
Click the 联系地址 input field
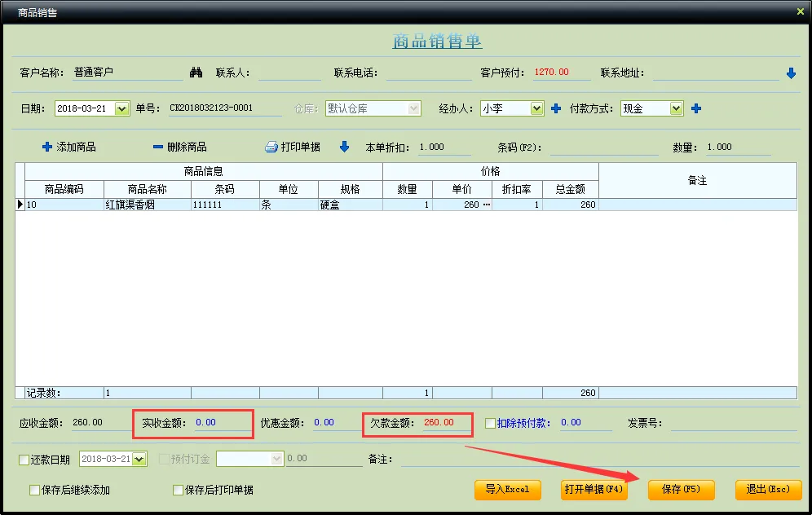[x=716, y=73]
